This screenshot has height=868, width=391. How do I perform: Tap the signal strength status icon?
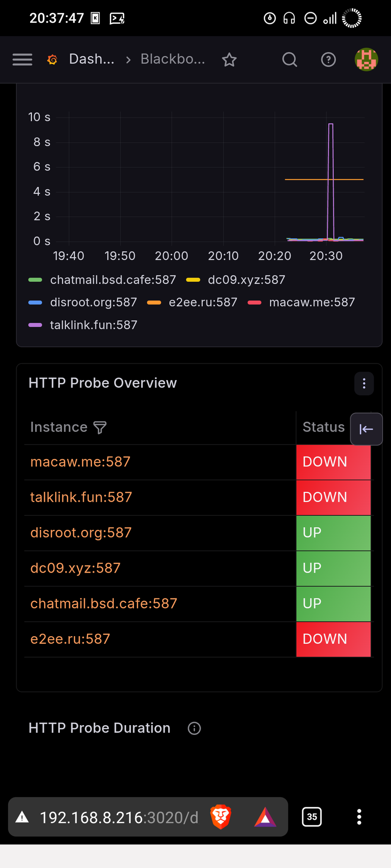[330, 18]
